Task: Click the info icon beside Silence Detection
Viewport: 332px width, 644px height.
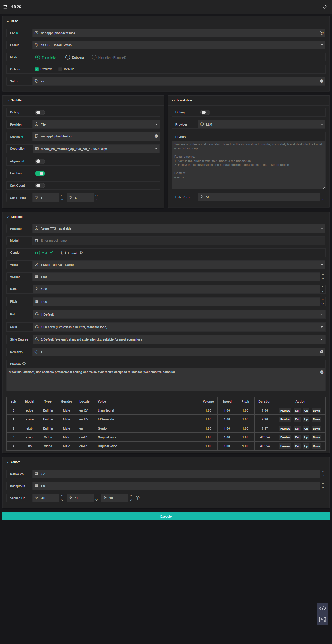Action: (x=138, y=498)
